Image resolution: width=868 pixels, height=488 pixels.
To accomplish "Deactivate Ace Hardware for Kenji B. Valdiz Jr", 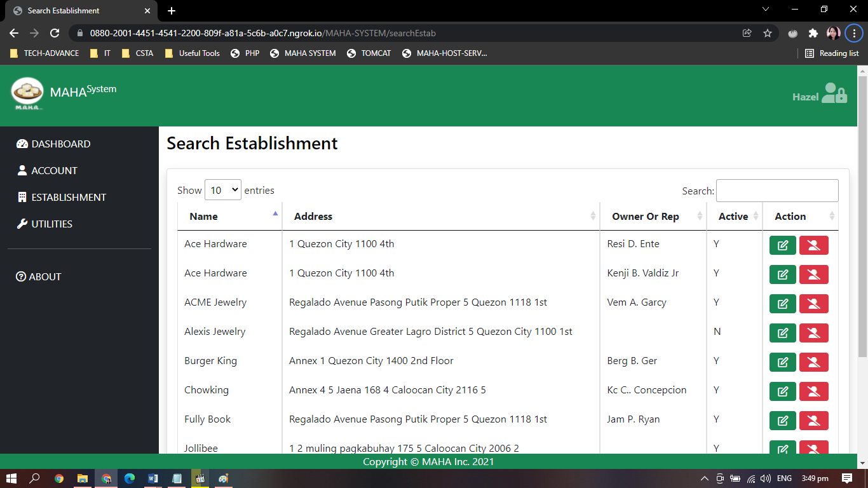I will [814, 274].
